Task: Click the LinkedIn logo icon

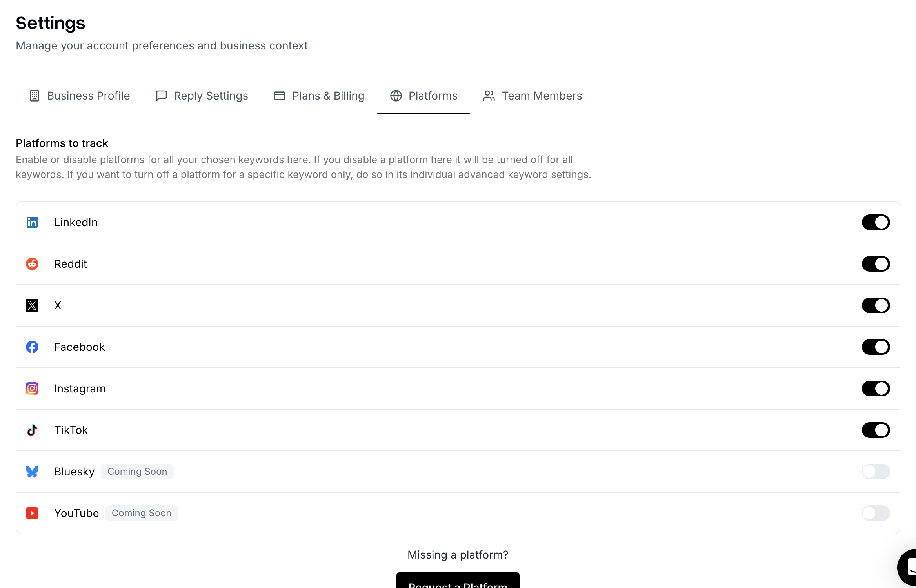Action: click(32, 222)
